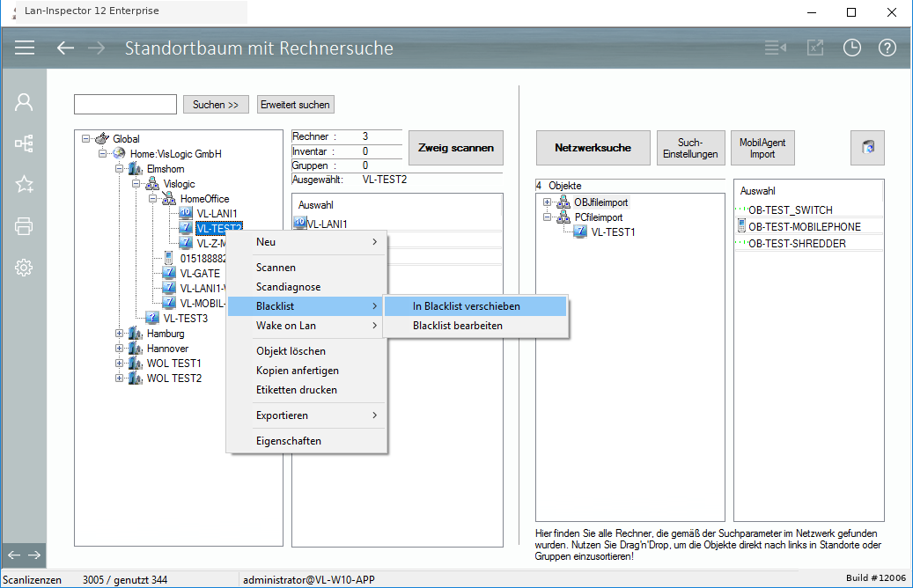Viewport: 913px width, 588px height.
Task: Collapse the Elmshorn node
Action: pyautogui.click(x=120, y=169)
